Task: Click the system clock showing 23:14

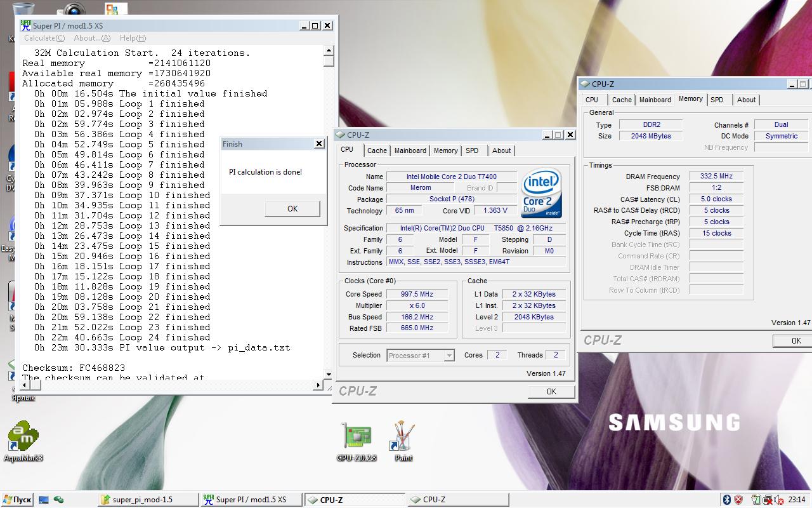Action: coord(797,500)
